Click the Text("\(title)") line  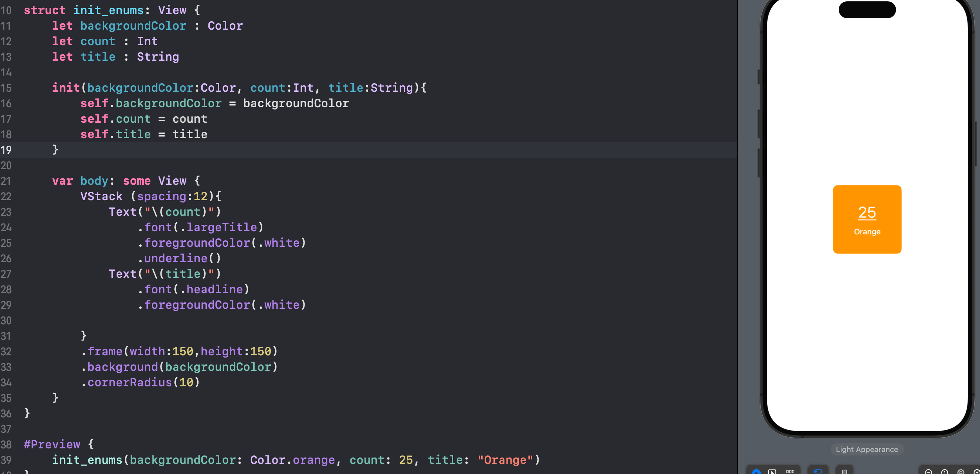[x=165, y=274]
